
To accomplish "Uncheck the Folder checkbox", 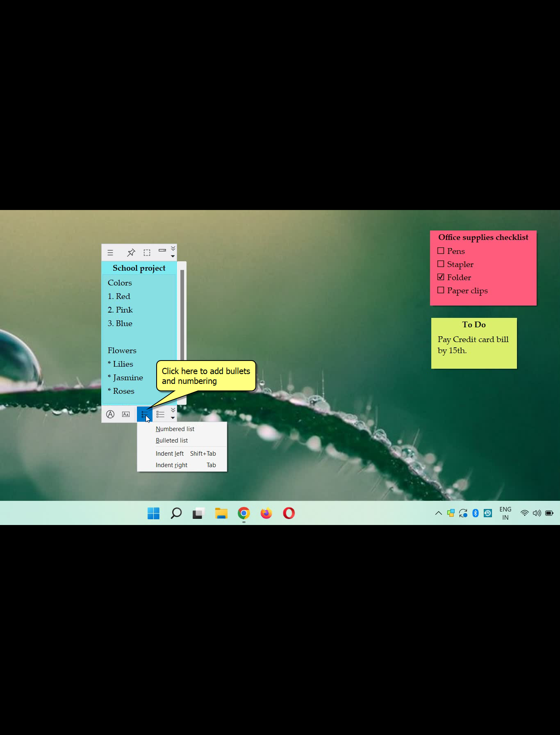I will (x=441, y=277).
